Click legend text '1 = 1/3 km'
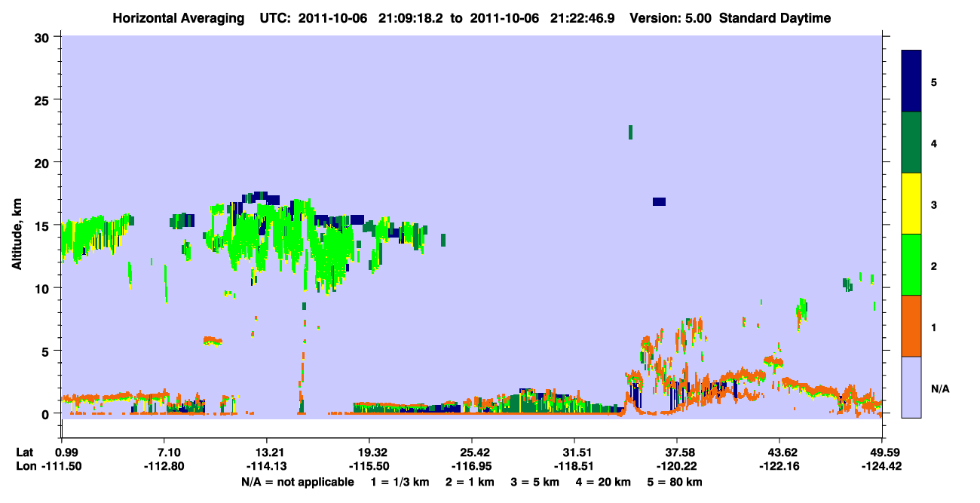This screenshot has width=980, height=503. [x=399, y=482]
